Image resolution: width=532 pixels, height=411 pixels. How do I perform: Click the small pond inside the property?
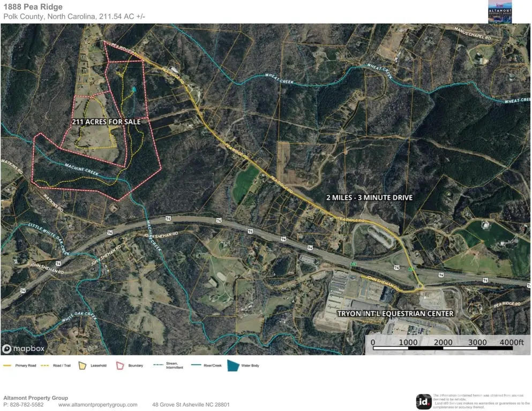click(x=134, y=89)
